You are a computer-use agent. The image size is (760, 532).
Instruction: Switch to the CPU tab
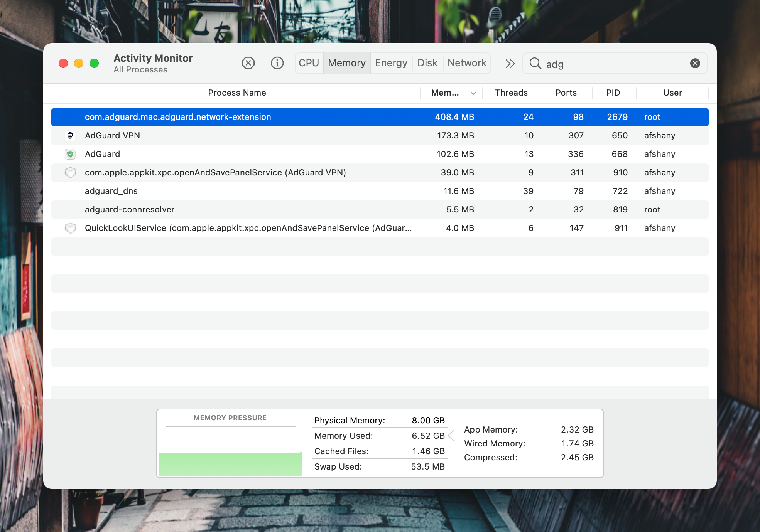[309, 63]
